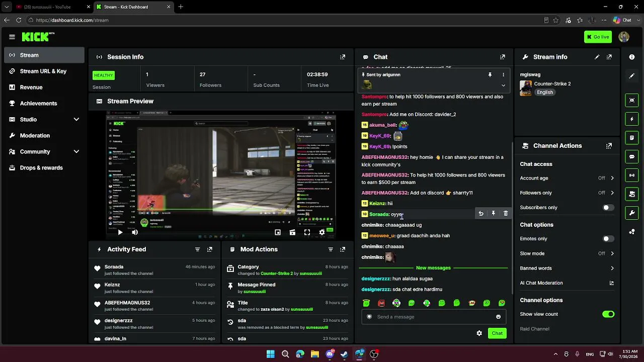Play the Stream Preview video
Image resolution: width=644 pixels, height=362 pixels.
120,232
